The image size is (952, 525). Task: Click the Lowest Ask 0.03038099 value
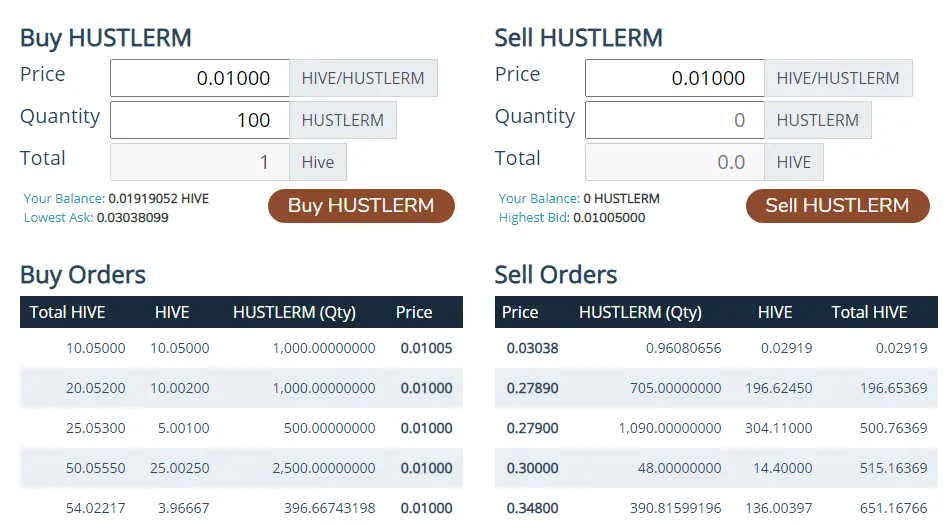pos(132,217)
